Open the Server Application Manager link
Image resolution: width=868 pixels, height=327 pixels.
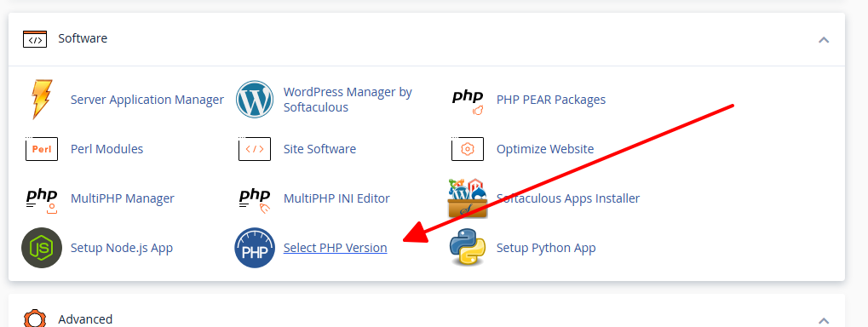pos(147,100)
